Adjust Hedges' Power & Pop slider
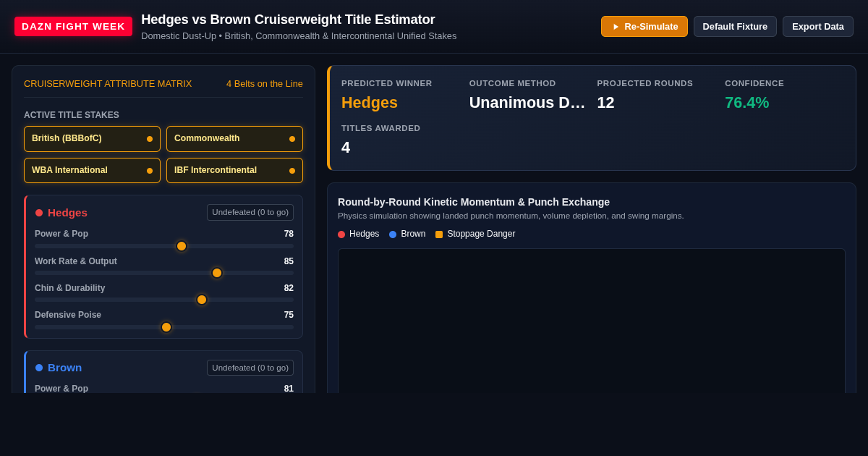 point(164,246)
